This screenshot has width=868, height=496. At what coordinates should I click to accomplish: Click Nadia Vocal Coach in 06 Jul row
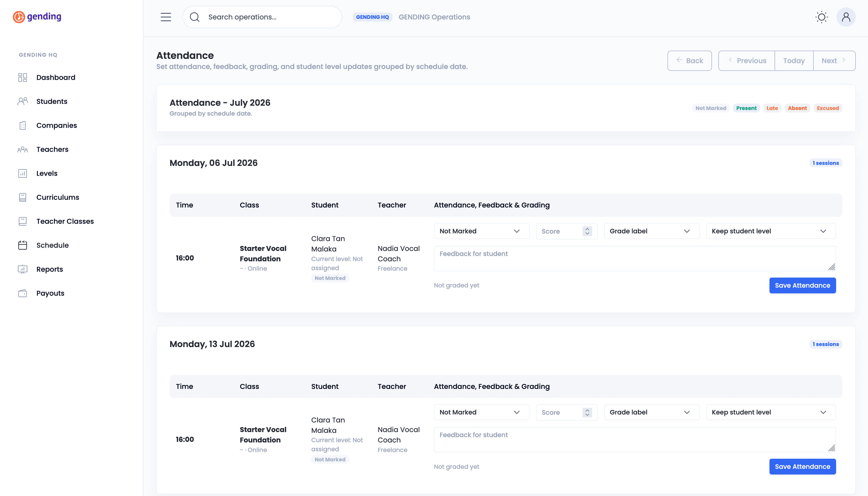click(x=399, y=253)
